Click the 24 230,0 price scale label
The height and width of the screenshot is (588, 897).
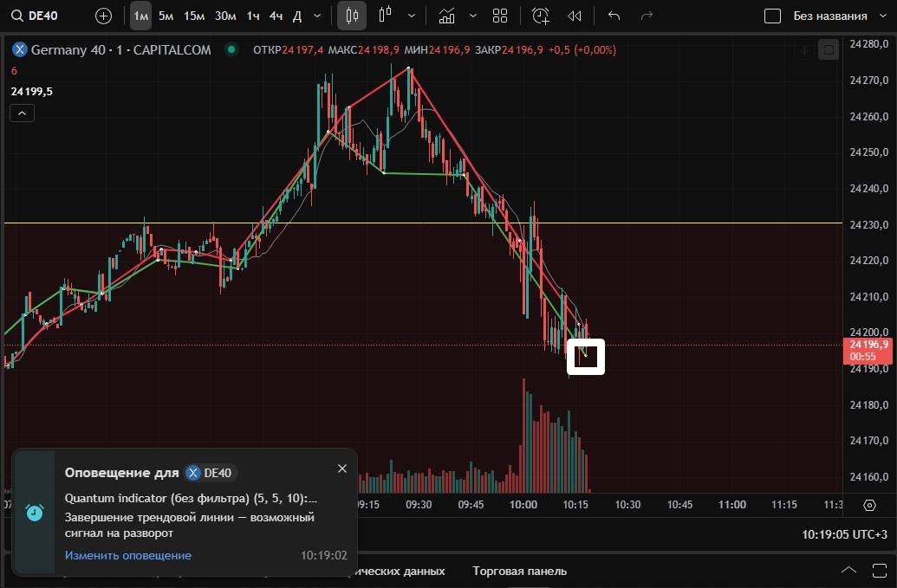pos(869,224)
